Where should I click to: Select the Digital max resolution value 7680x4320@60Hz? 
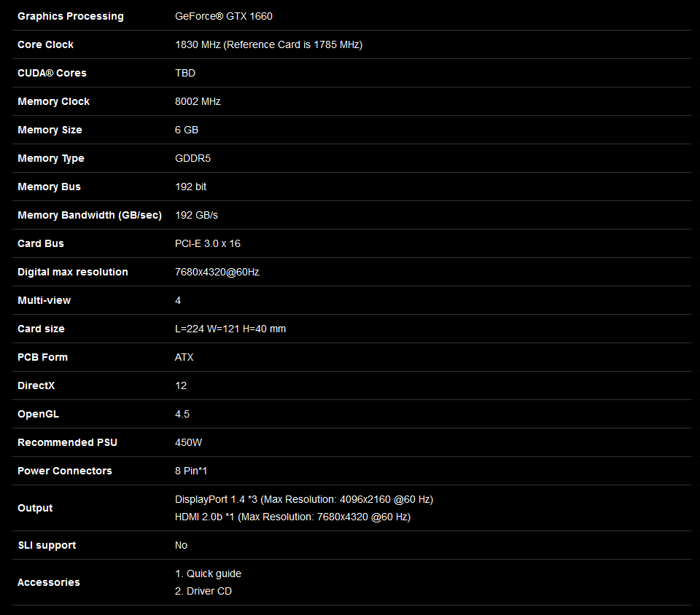point(217,272)
